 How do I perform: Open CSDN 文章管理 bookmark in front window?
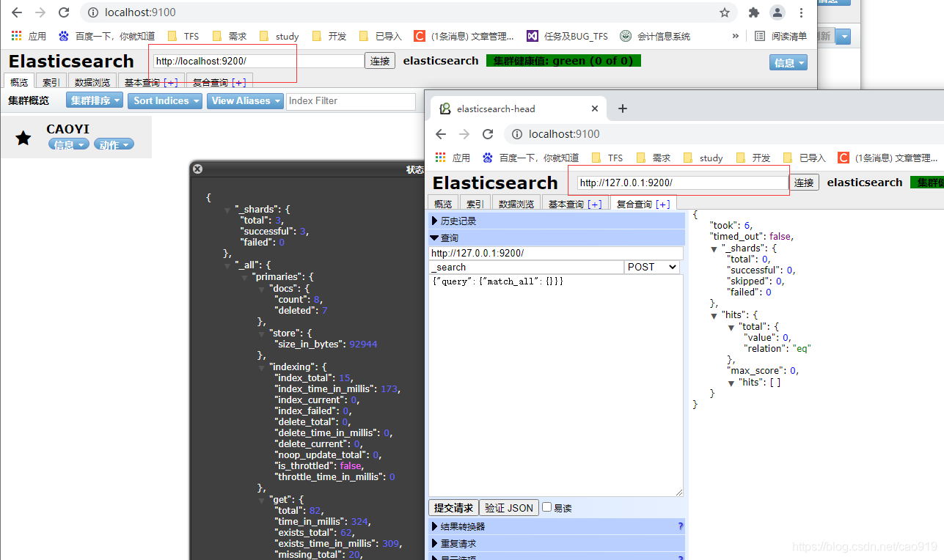point(888,158)
